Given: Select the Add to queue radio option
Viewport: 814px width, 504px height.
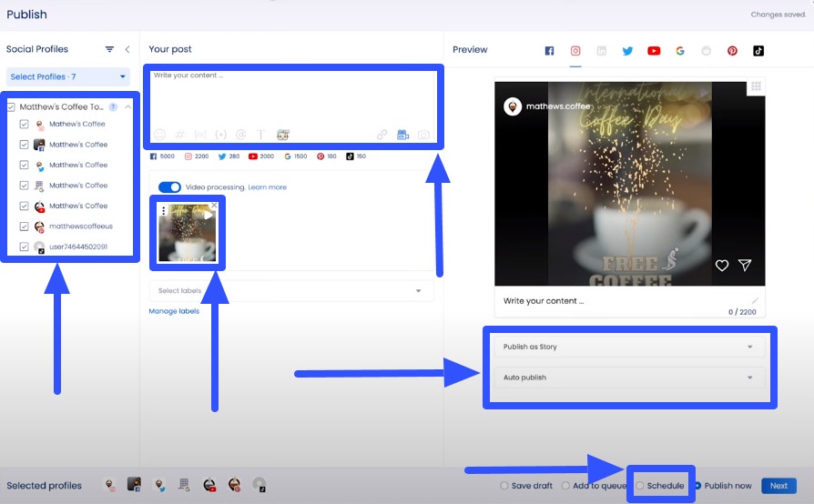Looking at the screenshot, I should 565,486.
